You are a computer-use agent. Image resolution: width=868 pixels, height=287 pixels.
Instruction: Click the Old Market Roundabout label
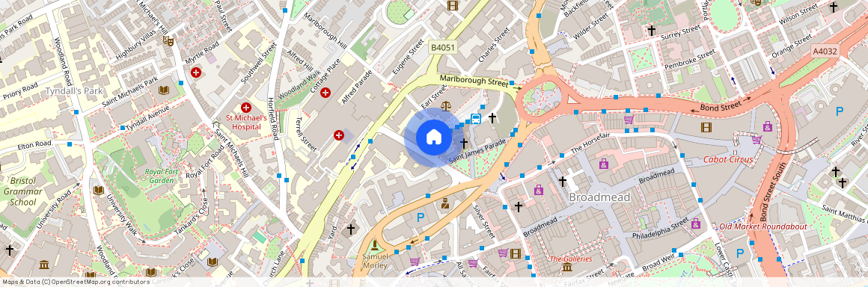point(762,226)
